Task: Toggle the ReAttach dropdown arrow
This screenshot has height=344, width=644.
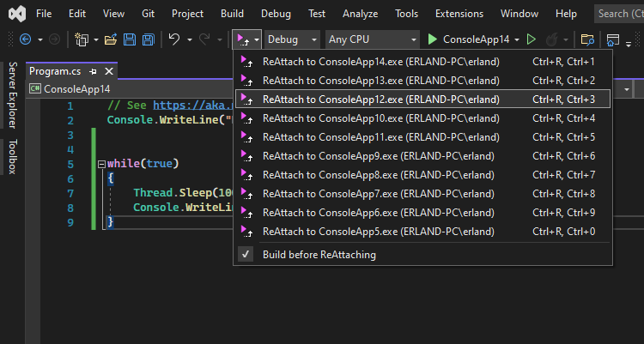Action: coord(256,39)
